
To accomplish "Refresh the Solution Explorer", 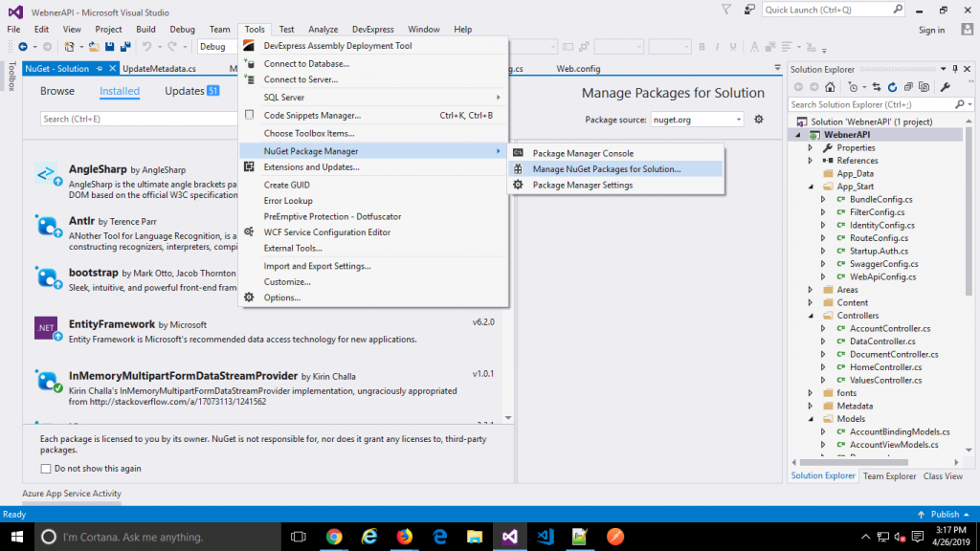I will pos(892,87).
